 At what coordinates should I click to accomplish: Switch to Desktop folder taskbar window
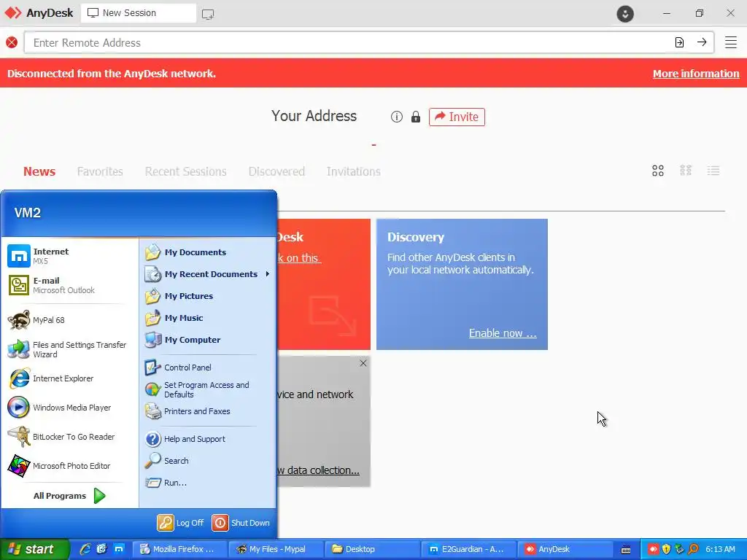coord(372,549)
